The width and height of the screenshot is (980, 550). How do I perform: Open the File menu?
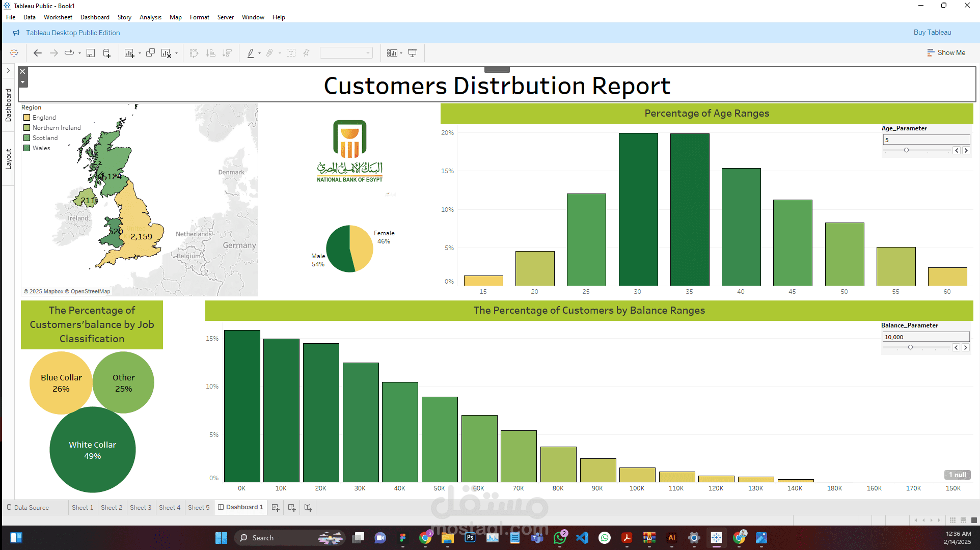click(11, 17)
